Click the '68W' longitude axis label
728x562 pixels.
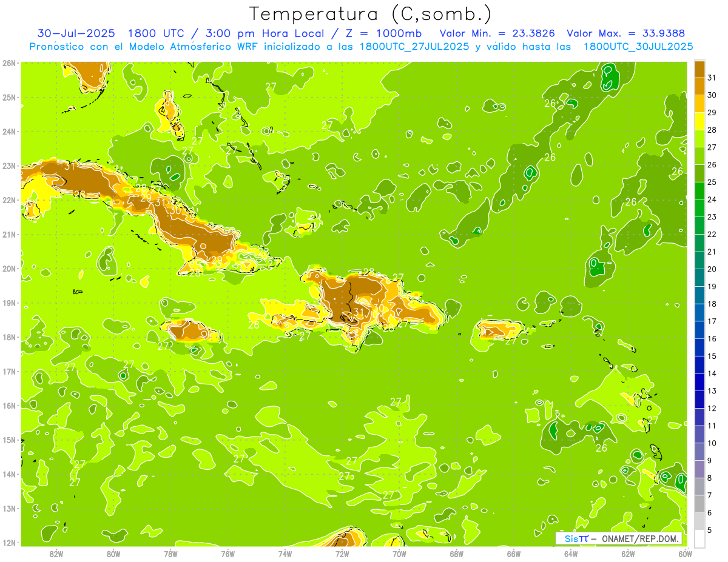[x=456, y=553]
